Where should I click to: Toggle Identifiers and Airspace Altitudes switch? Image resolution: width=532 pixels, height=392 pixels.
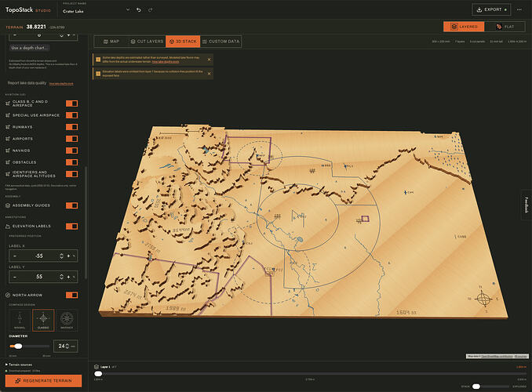[x=71, y=174]
